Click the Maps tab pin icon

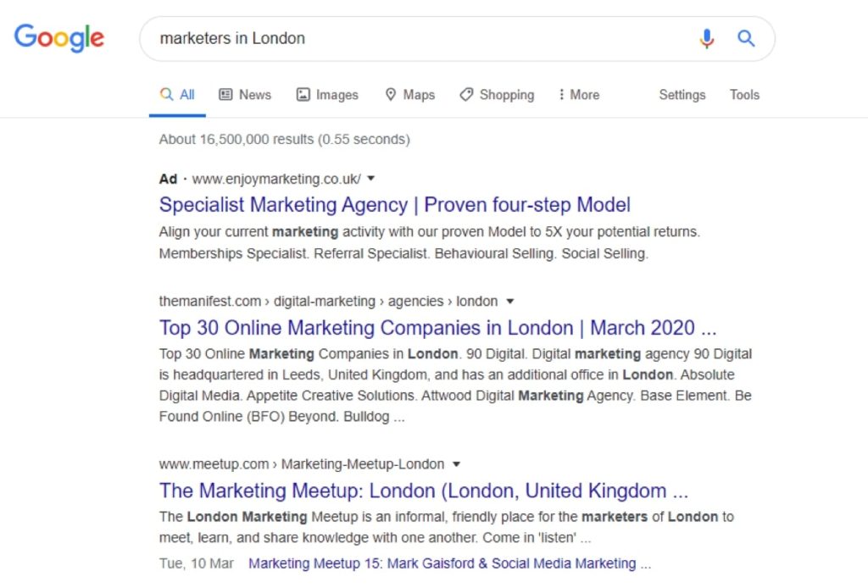tap(390, 95)
